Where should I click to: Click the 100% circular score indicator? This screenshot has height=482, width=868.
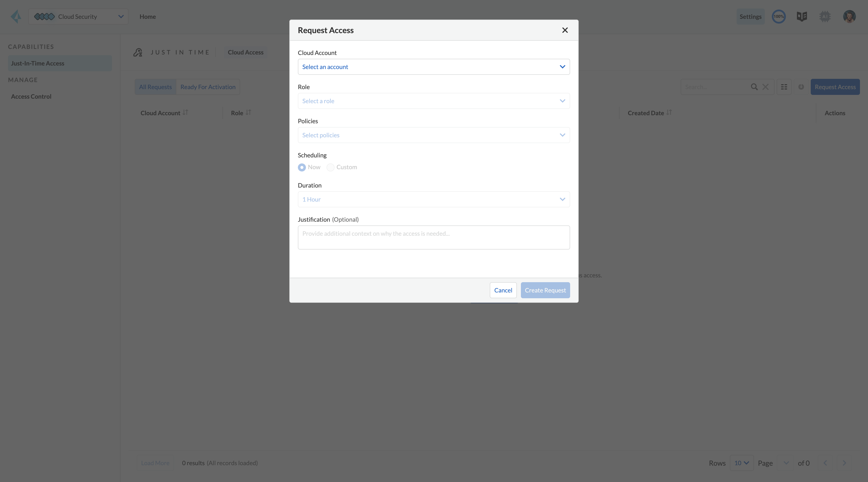point(779,16)
